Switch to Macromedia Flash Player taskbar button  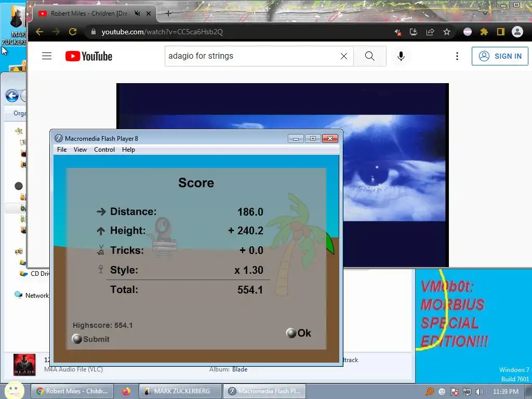click(x=264, y=391)
